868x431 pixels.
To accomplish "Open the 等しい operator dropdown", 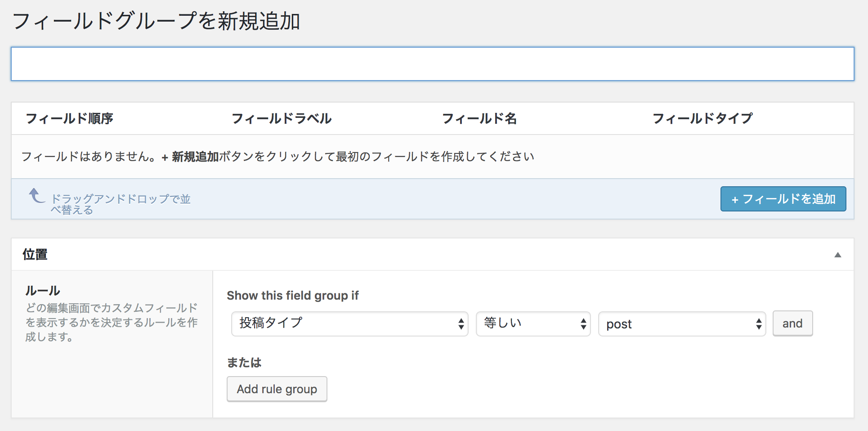I will coord(533,323).
